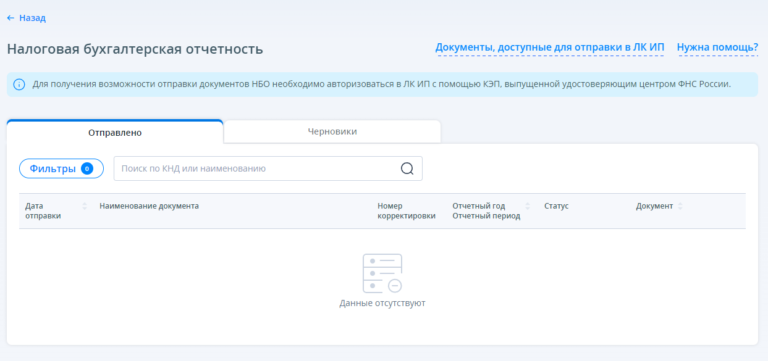The width and height of the screenshot is (768, 361).
Task: Focus the Поиск по КНД или наименованию field
Action: pyautogui.click(x=268, y=168)
